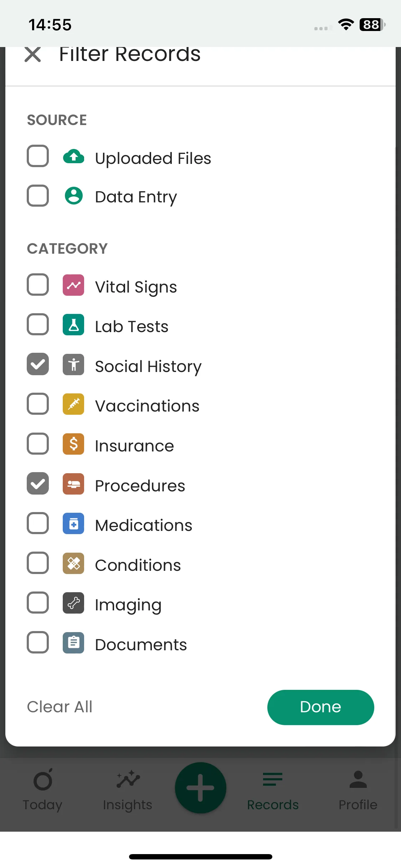This screenshot has width=401, height=868.
Task: Tap the Imaging bone icon
Action: pos(73,603)
